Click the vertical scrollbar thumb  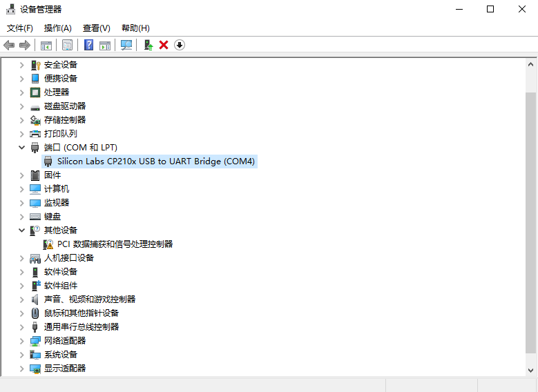(x=530, y=222)
